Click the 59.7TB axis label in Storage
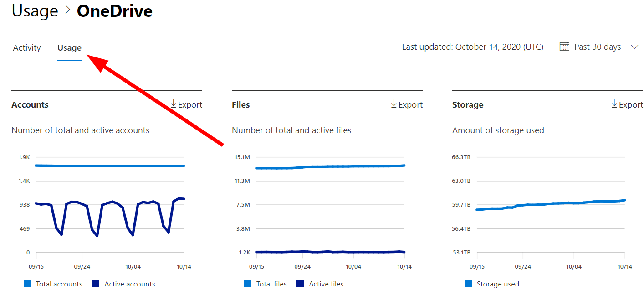Viewport: 644px width, 296px height. pos(461,205)
